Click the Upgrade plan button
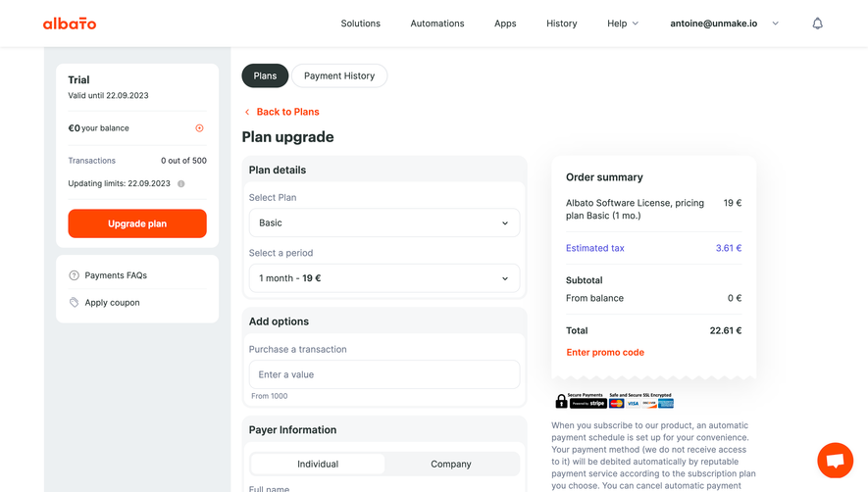Image resolution: width=868 pixels, height=492 pixels. (x=137, y=223)
